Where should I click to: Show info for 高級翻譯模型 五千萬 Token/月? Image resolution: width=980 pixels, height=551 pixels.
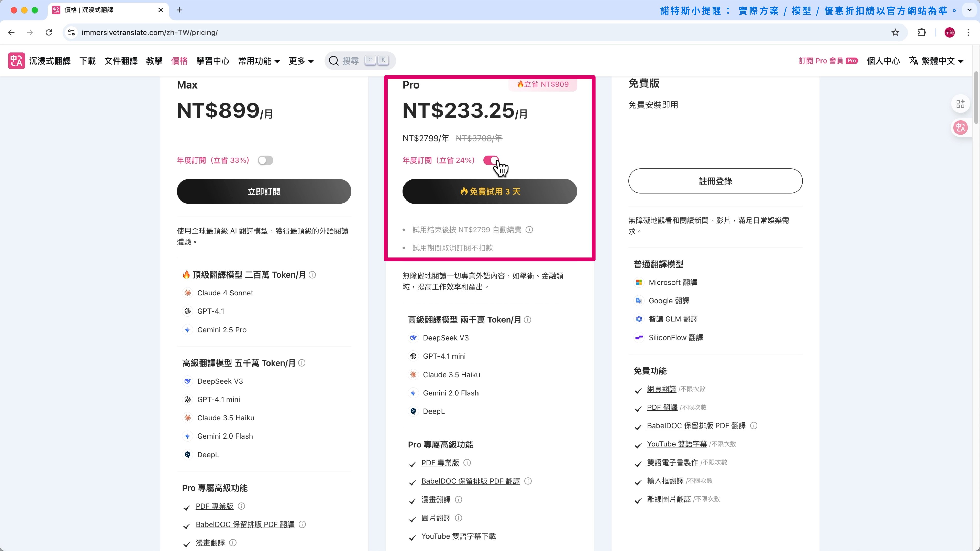click(302, 363)
